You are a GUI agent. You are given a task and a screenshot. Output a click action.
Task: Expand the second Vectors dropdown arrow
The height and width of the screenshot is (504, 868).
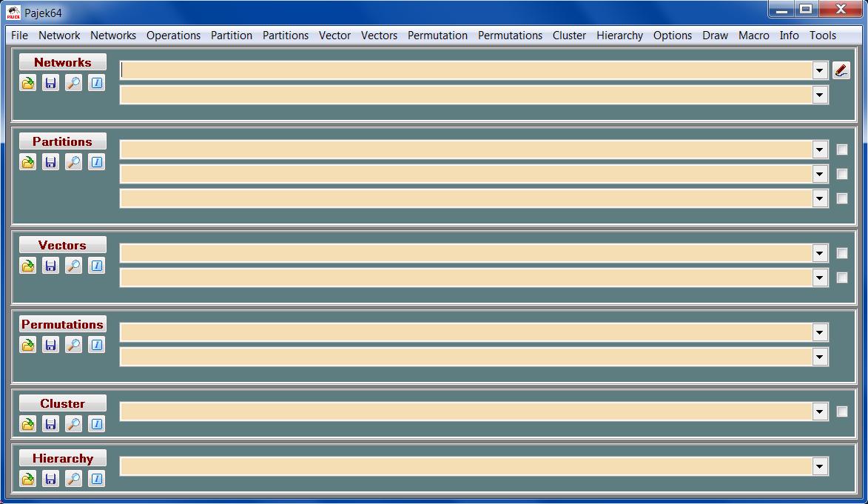820,278
